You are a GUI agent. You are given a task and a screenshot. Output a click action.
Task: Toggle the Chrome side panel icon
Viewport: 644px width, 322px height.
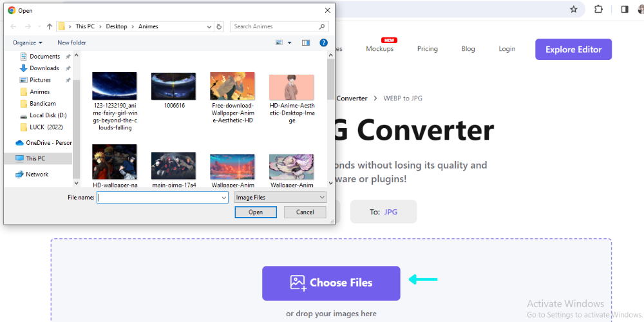625,9
